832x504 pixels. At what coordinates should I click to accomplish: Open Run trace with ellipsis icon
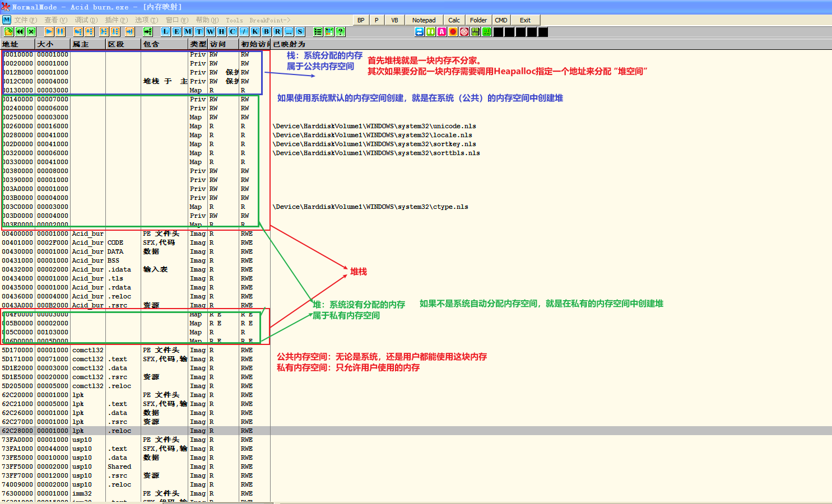[289, 32]
